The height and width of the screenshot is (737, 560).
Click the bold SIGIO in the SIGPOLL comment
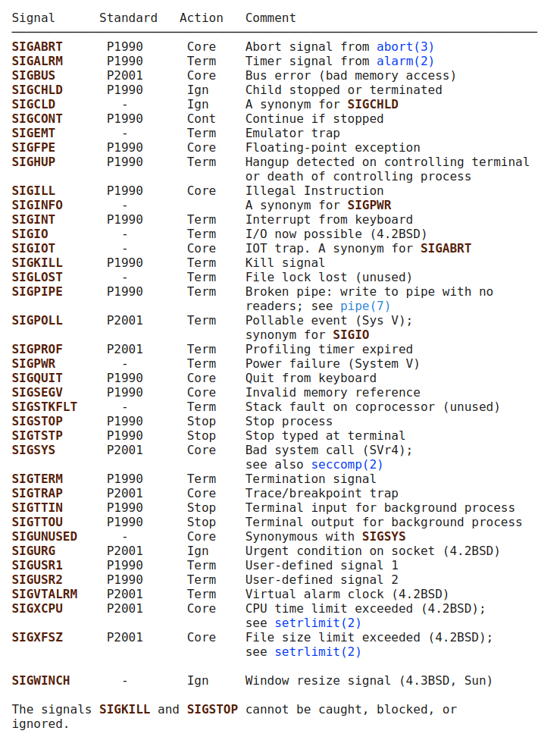351,335
